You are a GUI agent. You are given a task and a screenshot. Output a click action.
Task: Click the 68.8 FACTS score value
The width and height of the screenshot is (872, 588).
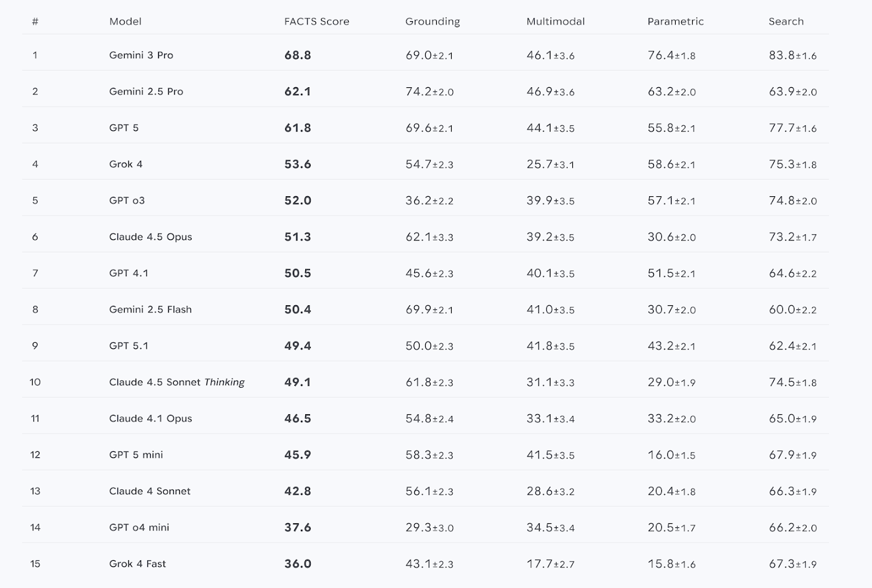coord(298,55)
